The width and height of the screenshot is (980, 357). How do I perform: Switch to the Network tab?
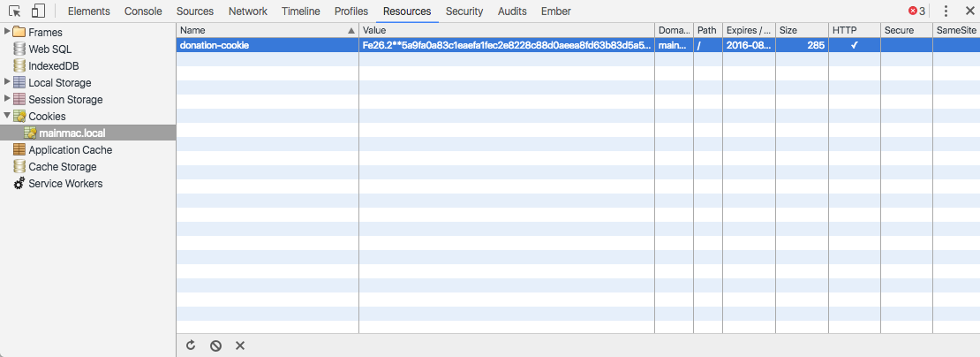click(247, 11)
